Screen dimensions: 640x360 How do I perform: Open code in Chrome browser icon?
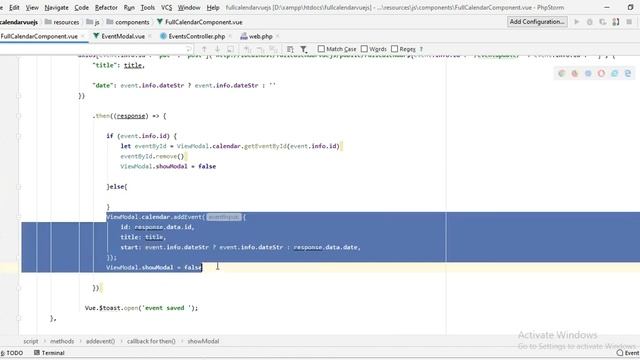[562, 73]
